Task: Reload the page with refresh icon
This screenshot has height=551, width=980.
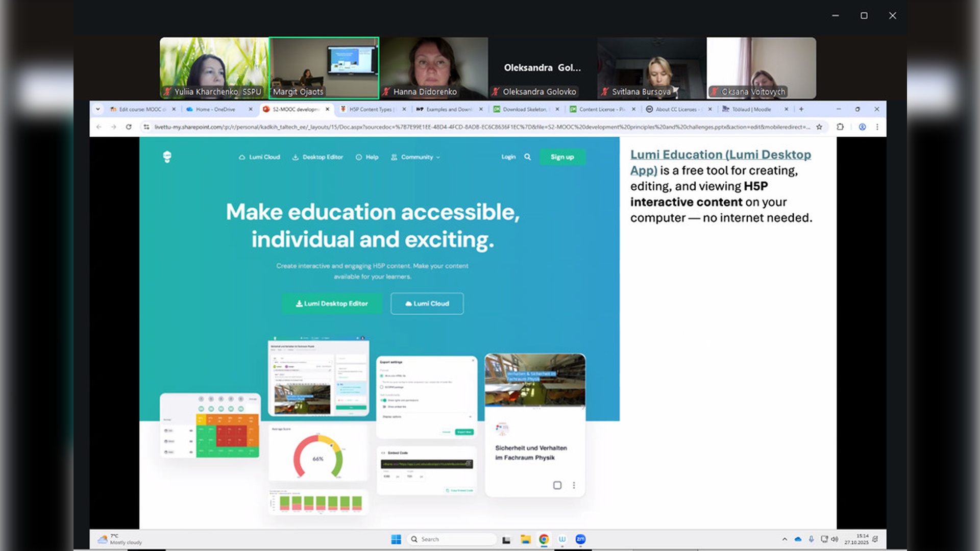Action: pyautogui.click(x=129, y=127)
